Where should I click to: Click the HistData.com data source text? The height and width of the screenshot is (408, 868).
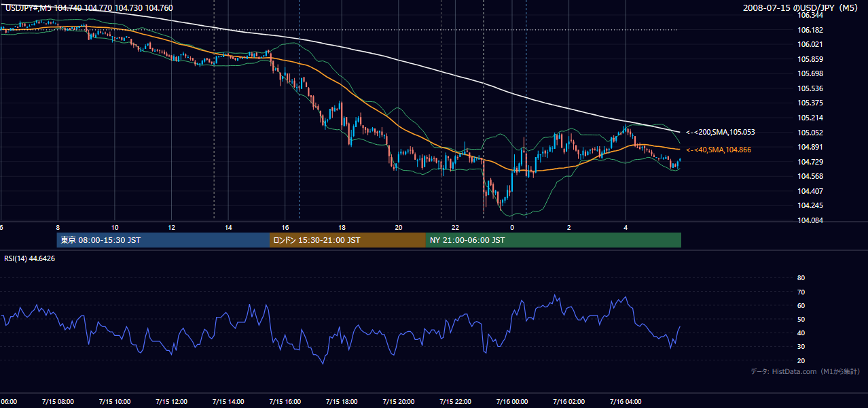(x=806, y=371)
